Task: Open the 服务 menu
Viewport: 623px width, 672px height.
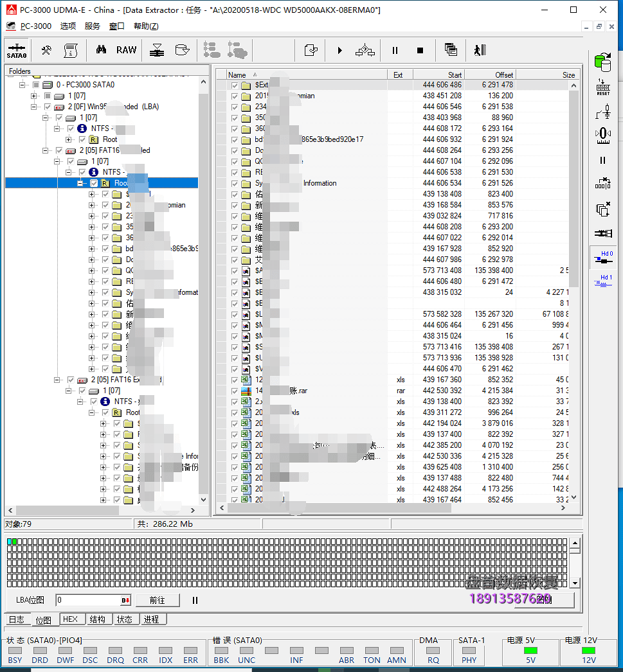Action: (92, 26)
